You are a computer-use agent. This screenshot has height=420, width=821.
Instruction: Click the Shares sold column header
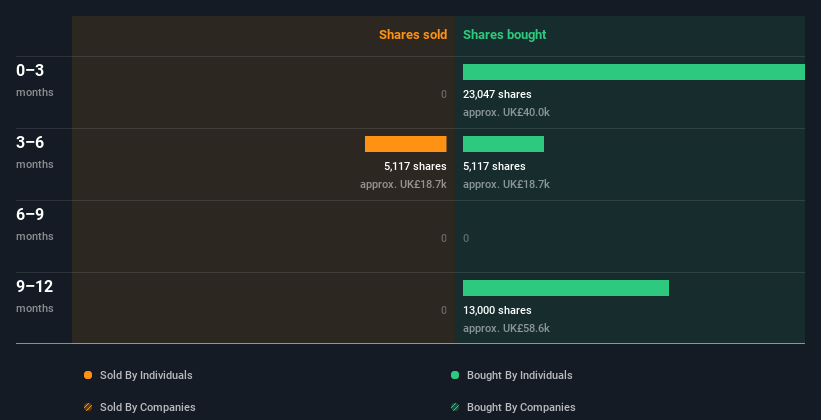[413, 35]
